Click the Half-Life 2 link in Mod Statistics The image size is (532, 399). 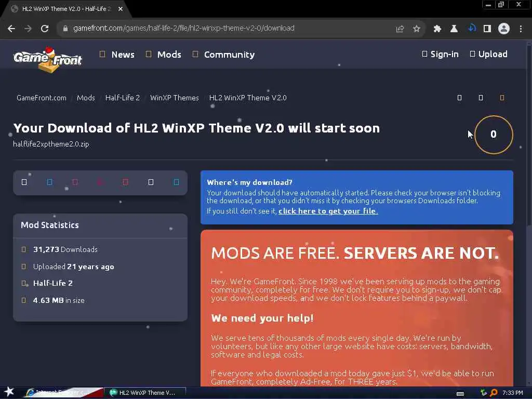click(53, 283)
